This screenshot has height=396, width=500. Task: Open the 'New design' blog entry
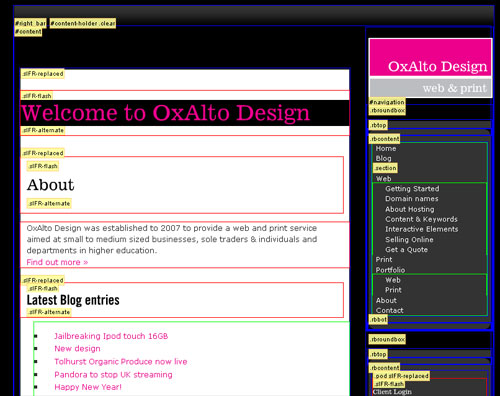click(77, 349)
